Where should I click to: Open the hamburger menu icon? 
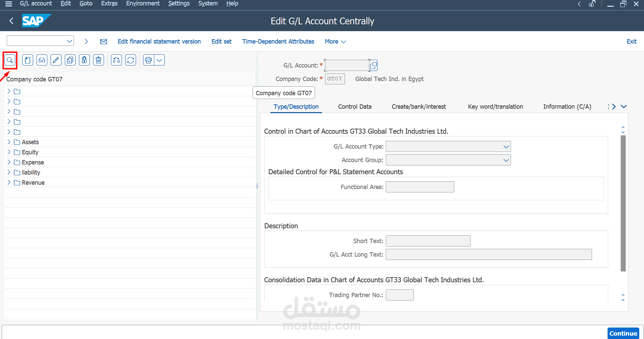pos(9,4)
